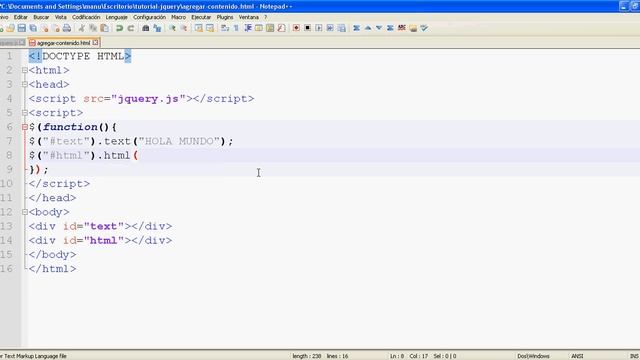Open the Codificación menu
The width and height of the screenshot is (640, 360).
pyautogui.click(x=86, y=17)
